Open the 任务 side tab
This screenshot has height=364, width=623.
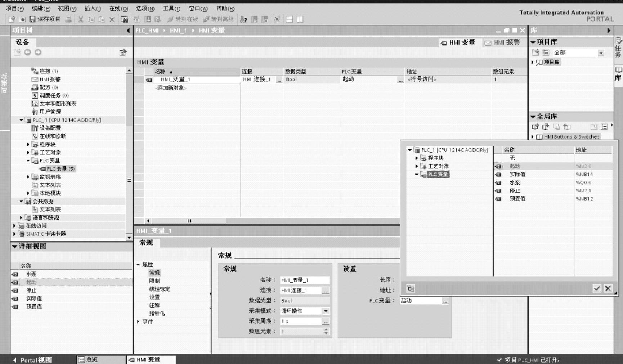(x=618, y=48)
